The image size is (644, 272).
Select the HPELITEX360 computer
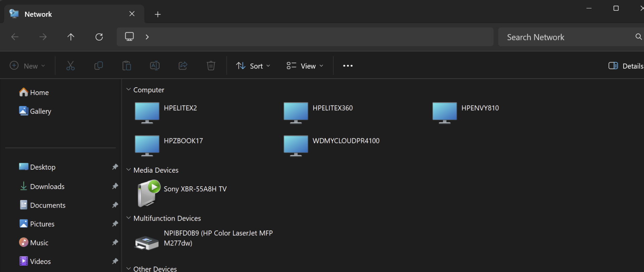(x=318, y=113)
